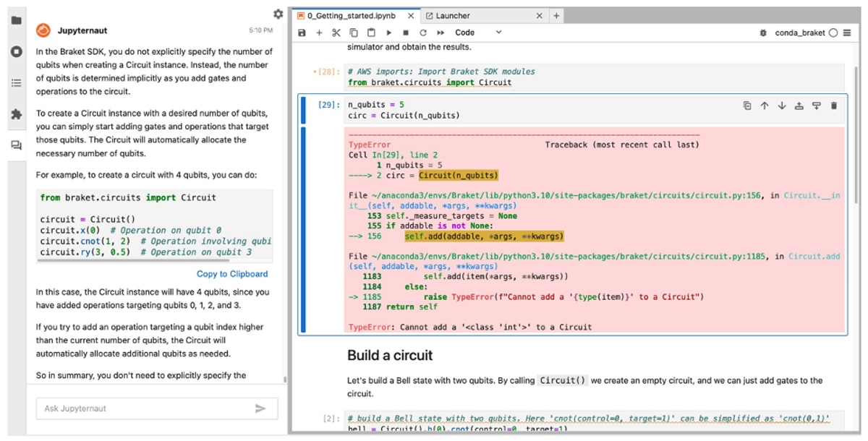Move cell 29 up with the arrow icon
The width and height of the screenshot is (868, 441).
click(765, 106)
